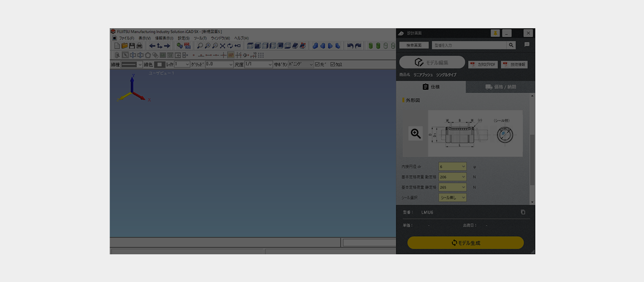Toggle the checkbox left of ｸﾛｽ option
The height and width of the screenshot is (282, 644).
pos(317,64)
